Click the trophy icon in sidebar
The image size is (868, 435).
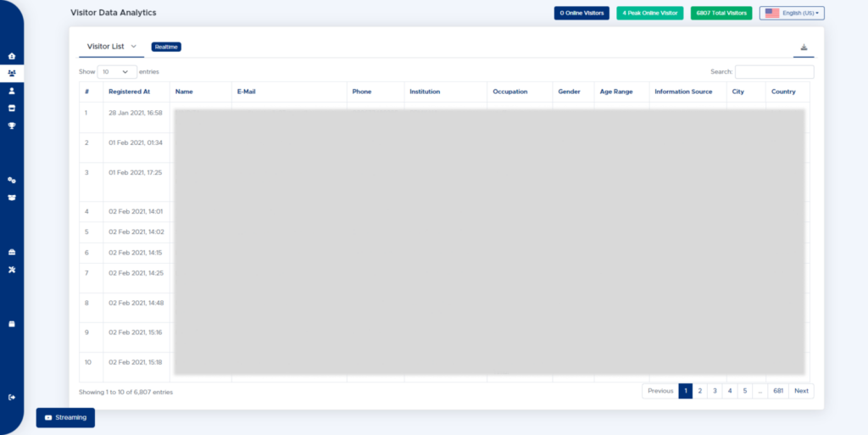[x=12, y=125]
